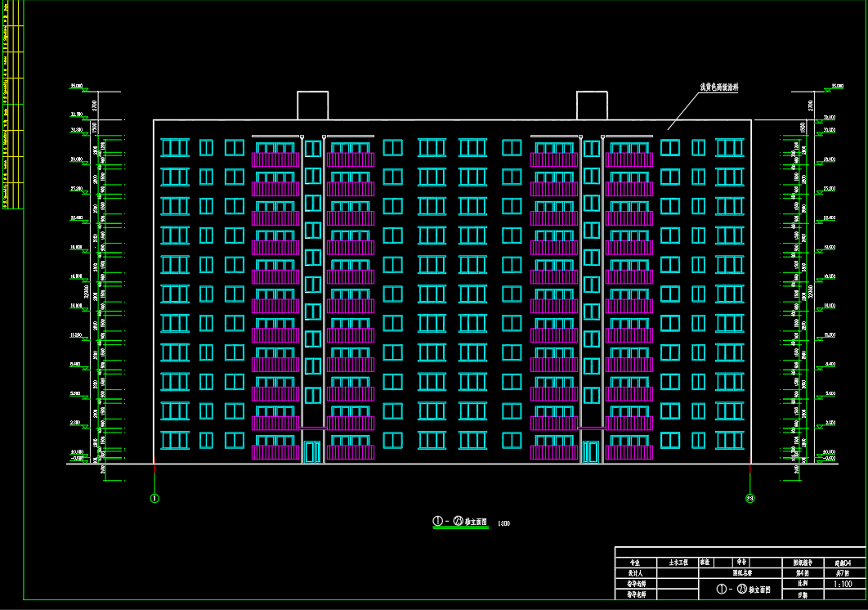
Task: Click the wall finish annotation text at top right
Action: [718, 87]
